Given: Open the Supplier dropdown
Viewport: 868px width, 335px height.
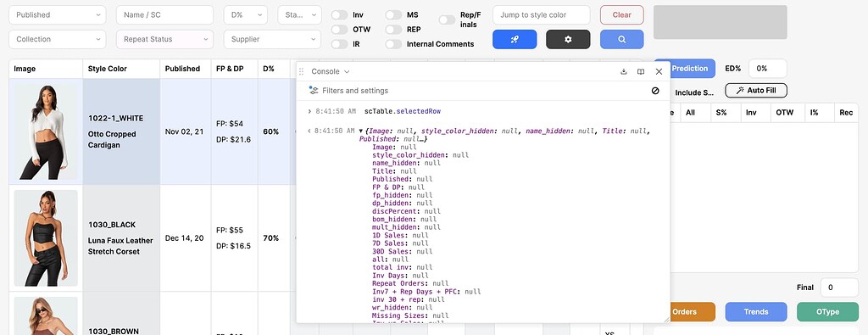Looking at the screenshot, I should point(272,39).
